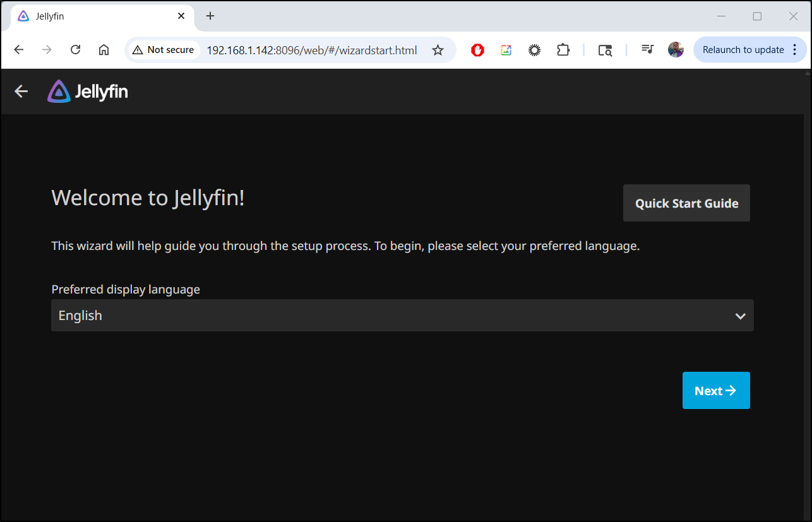Click the Jellyfin back arrow in header
812x522 pixels.
click(21, 92)
